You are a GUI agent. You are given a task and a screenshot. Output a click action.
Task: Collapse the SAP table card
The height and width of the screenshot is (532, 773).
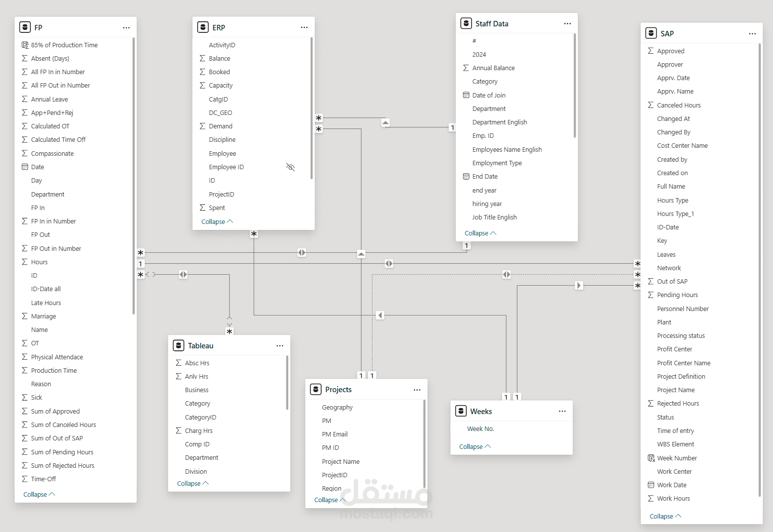[665, 516]
